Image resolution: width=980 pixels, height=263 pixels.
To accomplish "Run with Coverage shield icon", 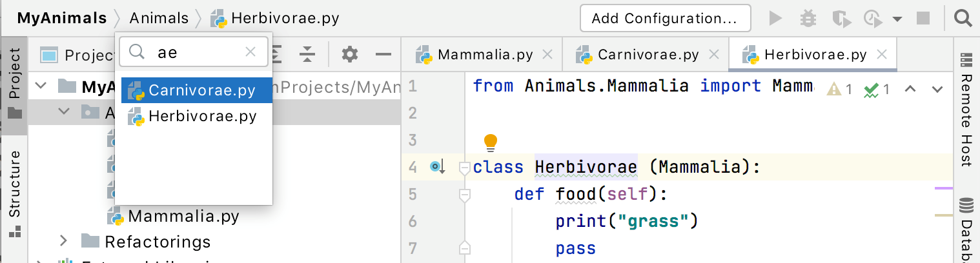I will click(x=841, y=18).
